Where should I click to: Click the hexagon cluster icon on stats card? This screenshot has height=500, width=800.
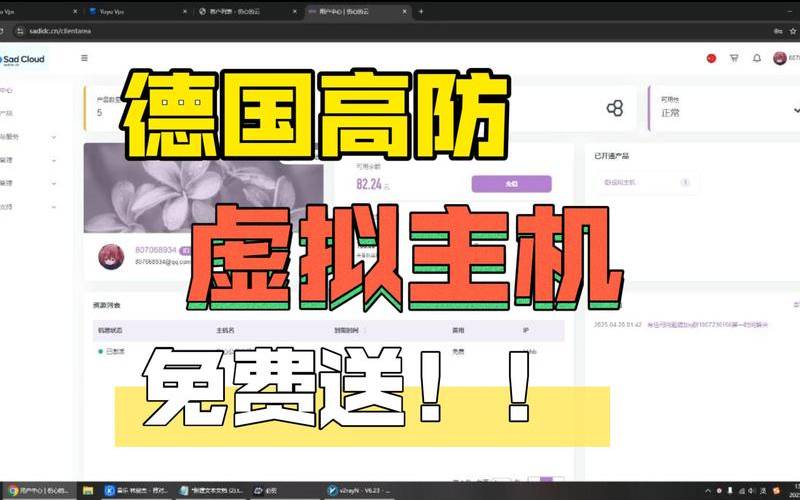[615, 108]
